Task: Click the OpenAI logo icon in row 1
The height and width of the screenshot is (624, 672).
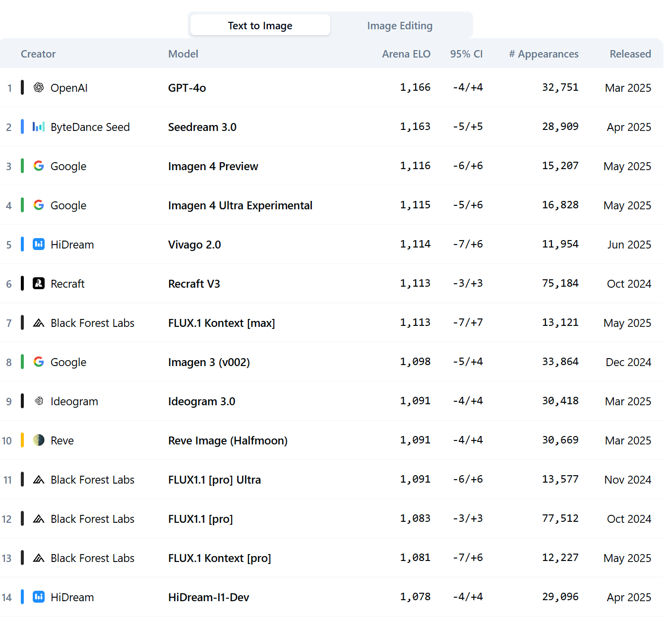Action: tap(39, 87)
